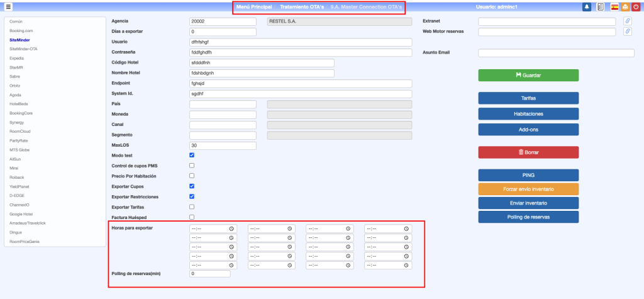Open the document list icon in header
The height and width of the screenshot is (299, 644).
[601, 7]
